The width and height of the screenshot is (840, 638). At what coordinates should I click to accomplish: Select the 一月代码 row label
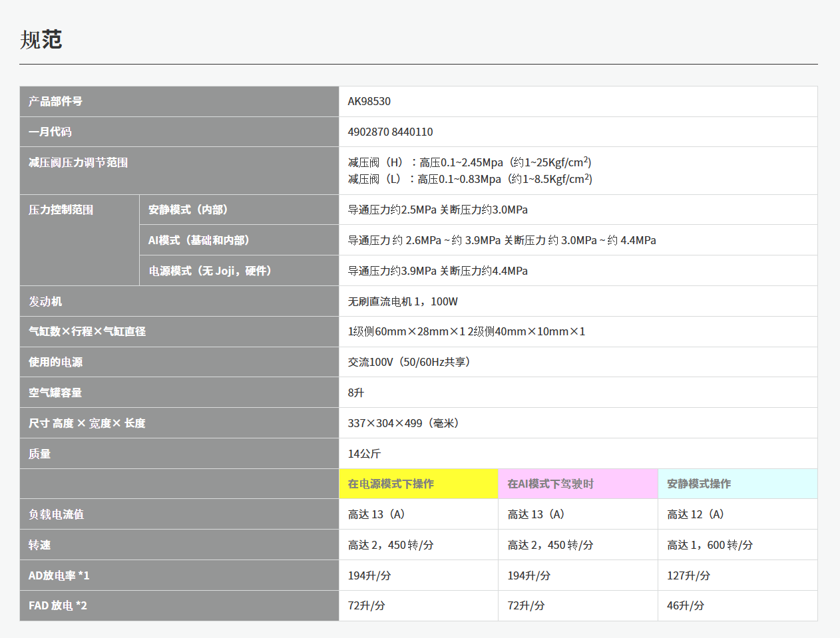click(x=179, y=132)
